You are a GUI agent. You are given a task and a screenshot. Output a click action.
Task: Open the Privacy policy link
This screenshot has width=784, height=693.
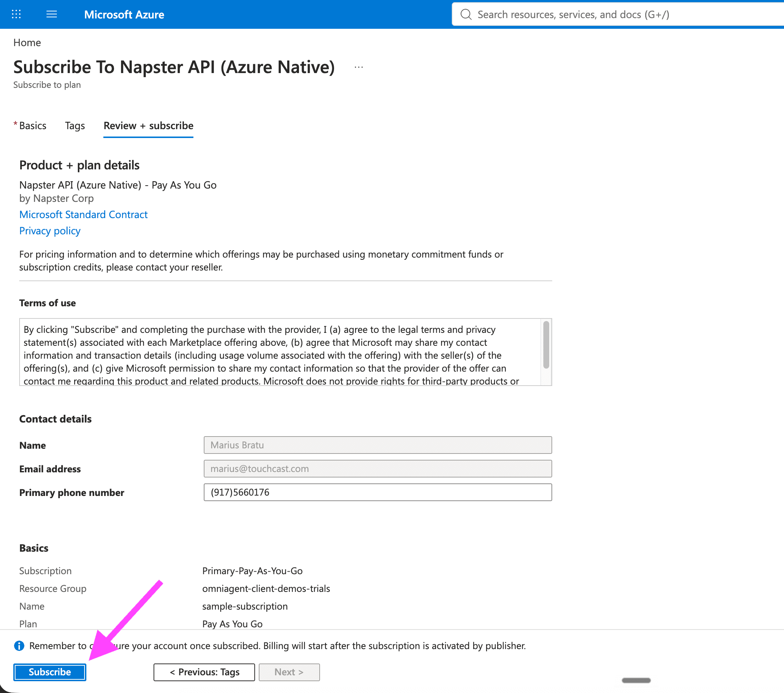tap(50, 231)
